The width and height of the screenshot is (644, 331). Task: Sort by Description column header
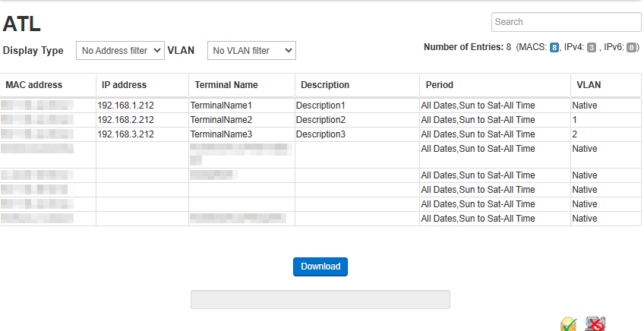[325, 85]
